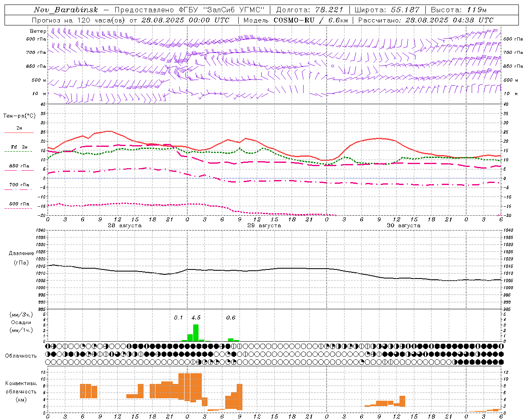Click the 'Долгота: 78.221' longitude value
This screenshot has height=420, width=525.
click(310, 10)
